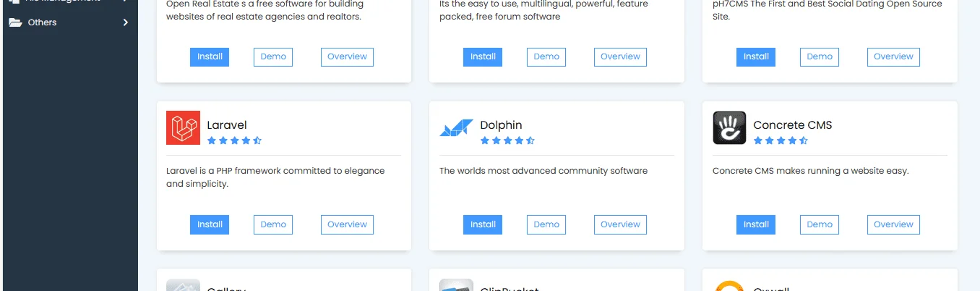
Task: Expand the Others category chevron
Action: pyautogui.click(x=126, y=22)
